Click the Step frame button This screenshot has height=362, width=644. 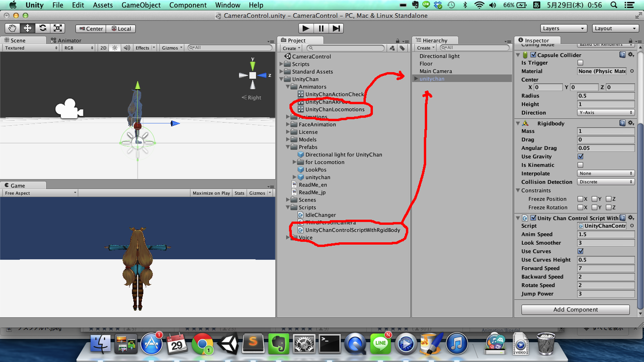coord(337,28)
